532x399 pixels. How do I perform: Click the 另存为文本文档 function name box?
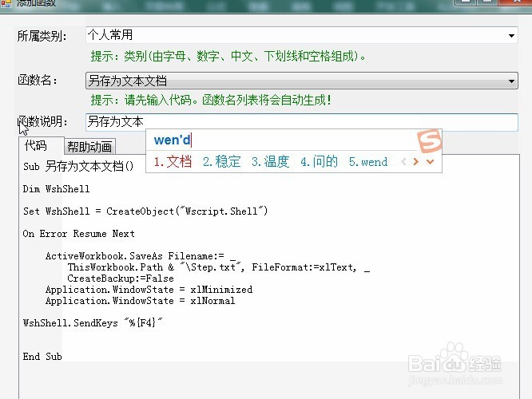coord(302,81)
